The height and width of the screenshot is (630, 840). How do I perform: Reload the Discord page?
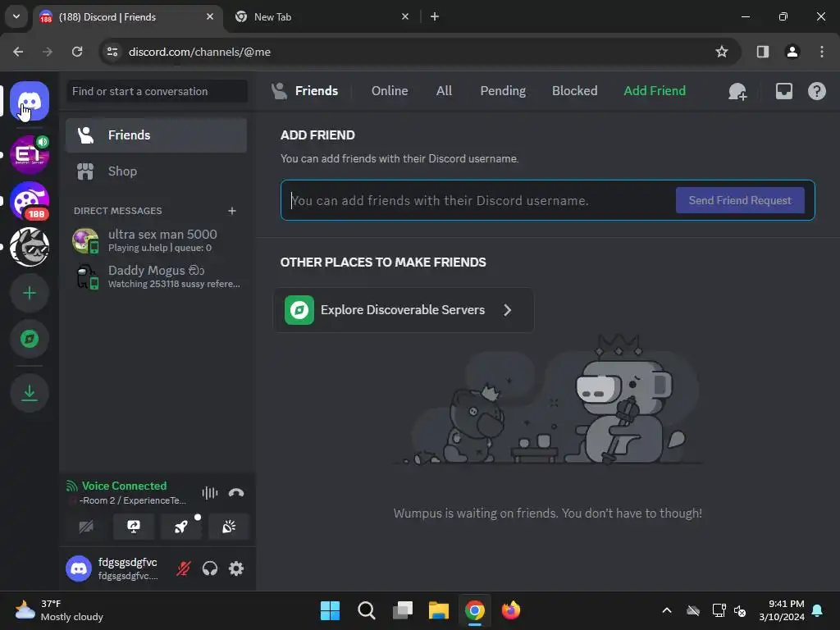(x=77, y=52)
